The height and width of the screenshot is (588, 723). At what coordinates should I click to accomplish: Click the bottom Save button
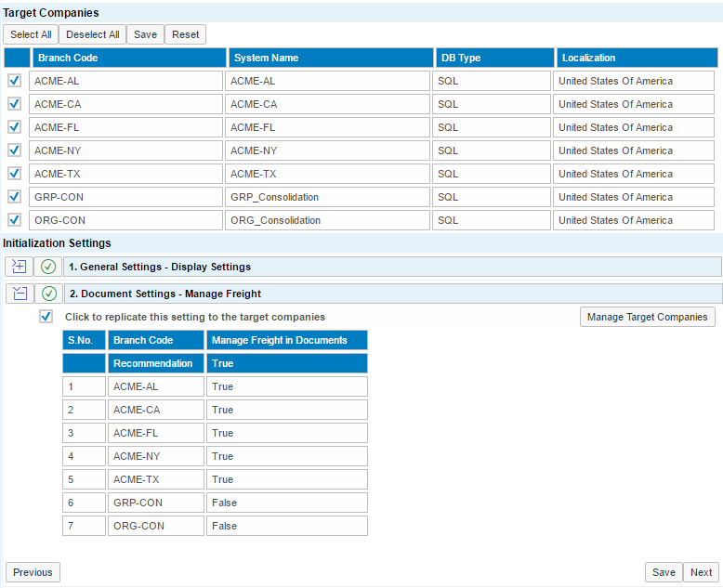tap(664, 572)
